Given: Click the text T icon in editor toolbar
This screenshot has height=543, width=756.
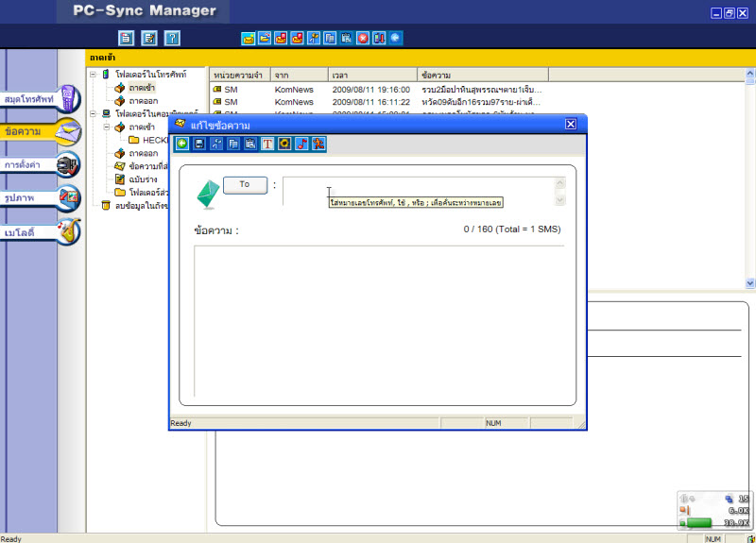Looking at the screenshot, I should tap(267, 144).
